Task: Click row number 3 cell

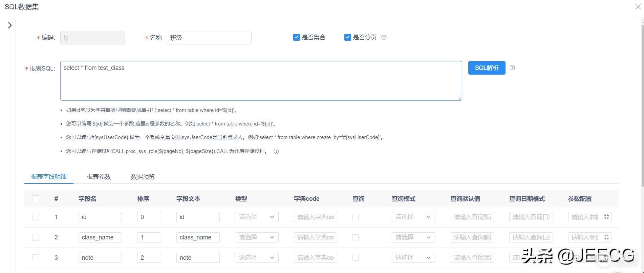Action: click(x=56, y=258)
